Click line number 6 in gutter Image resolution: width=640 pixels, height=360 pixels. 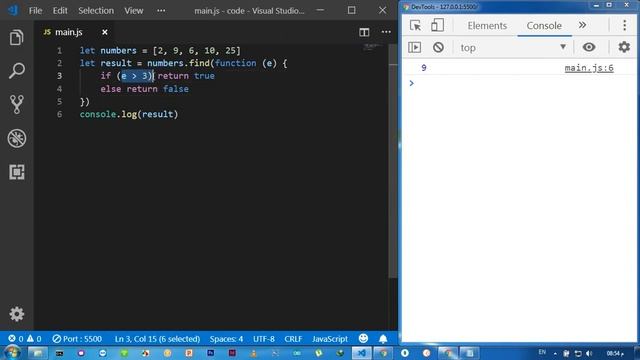click(60, 114)
